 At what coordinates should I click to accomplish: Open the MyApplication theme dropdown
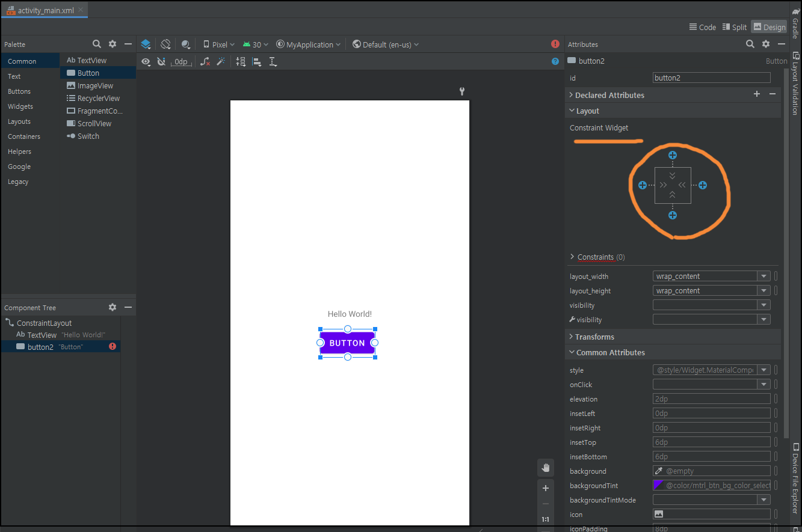[309, 44]
